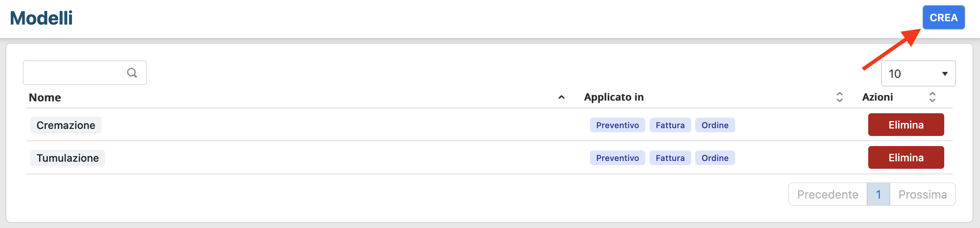The width and height of the screenshot is (980, 228).
Task: Delete Cremazione with the Elimina button
Action: coord(905,125)
